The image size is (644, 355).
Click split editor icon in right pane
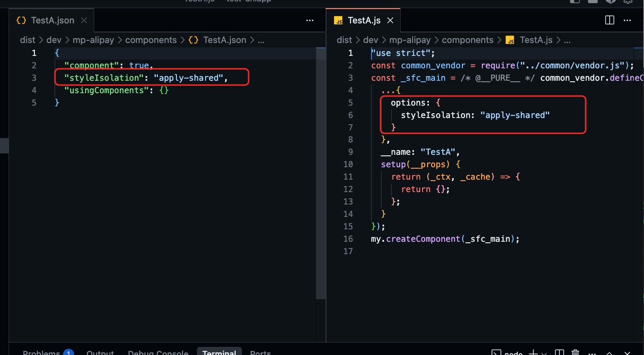coord(610,20)
